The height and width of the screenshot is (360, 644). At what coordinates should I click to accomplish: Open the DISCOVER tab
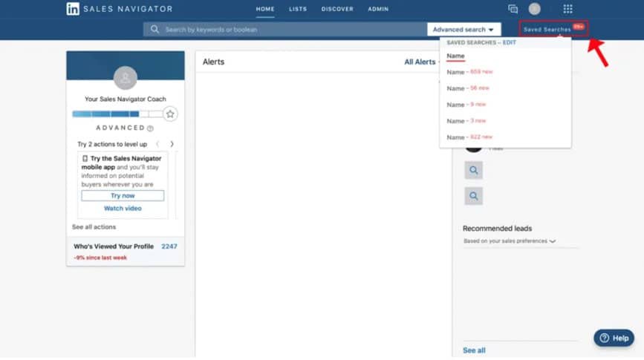[337, 9]
